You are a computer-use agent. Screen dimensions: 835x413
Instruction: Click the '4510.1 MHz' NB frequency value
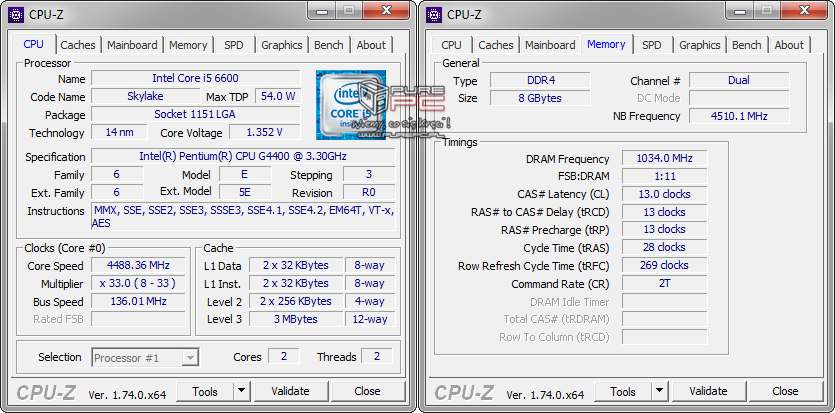pyautogui.click(x=739, y=116)
